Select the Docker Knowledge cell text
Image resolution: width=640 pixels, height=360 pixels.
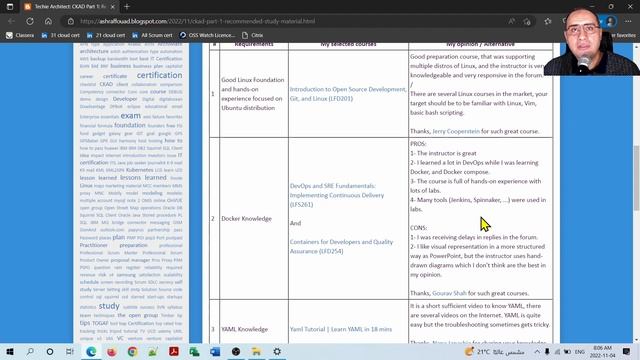coord(247,219)
